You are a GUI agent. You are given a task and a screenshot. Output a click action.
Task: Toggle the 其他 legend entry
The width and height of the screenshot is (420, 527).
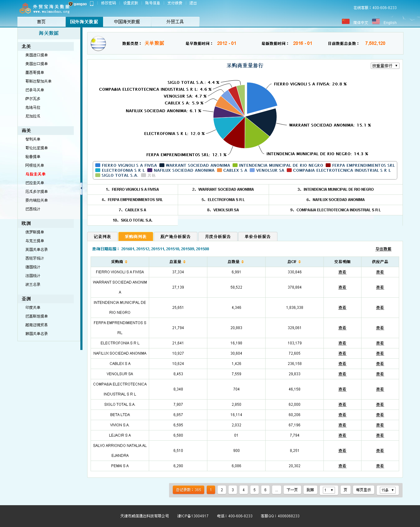point(148,175)
